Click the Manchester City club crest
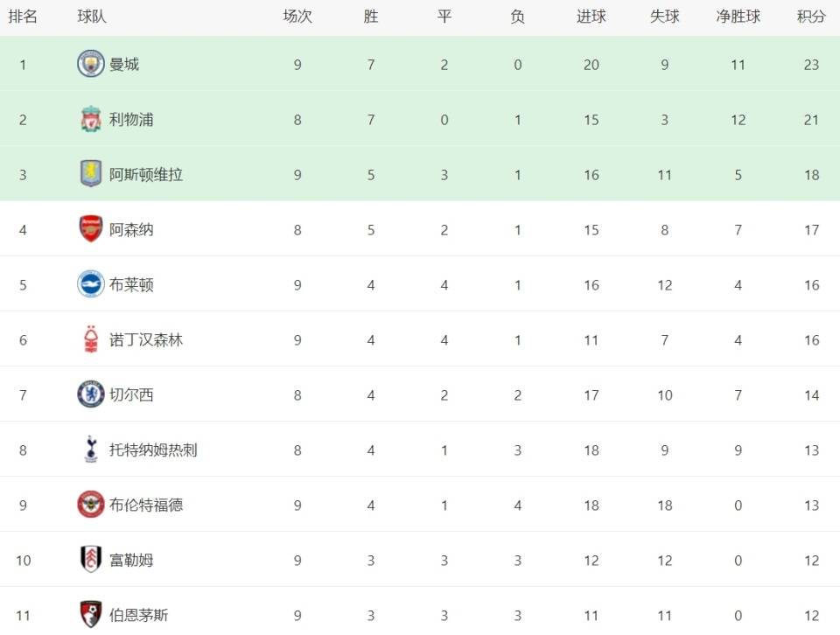 90,64
